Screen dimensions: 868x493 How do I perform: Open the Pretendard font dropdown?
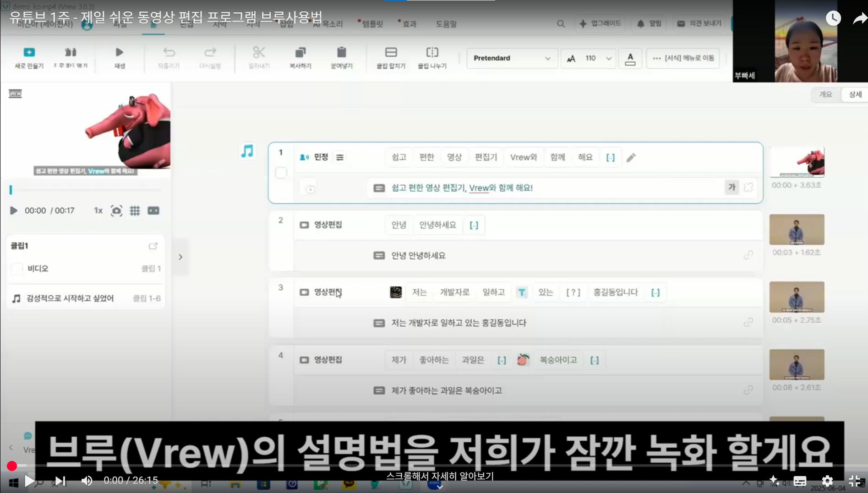click(x=512, y=58)
